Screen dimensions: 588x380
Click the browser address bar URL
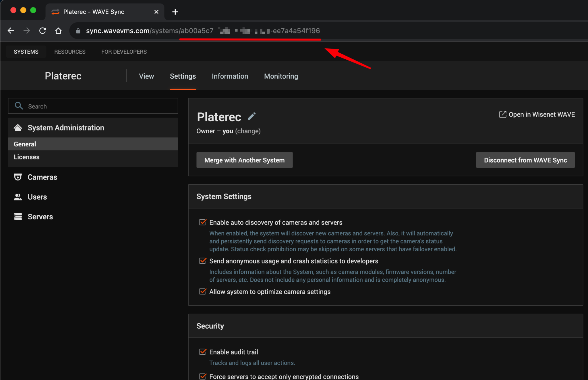[x=203, y=31]
